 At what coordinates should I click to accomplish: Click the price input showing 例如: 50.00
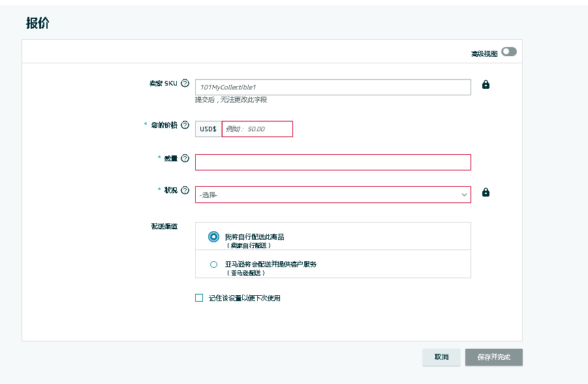click(x=257, y=129)
